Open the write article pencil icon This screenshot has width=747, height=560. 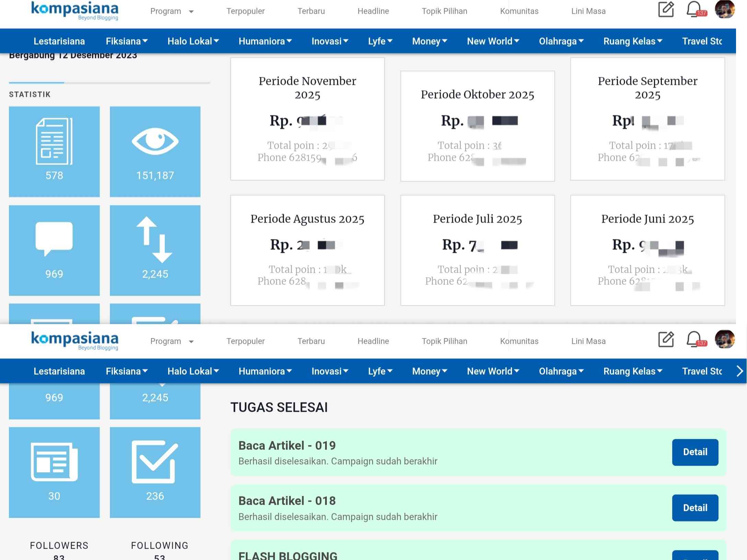[x=665, y=10]
